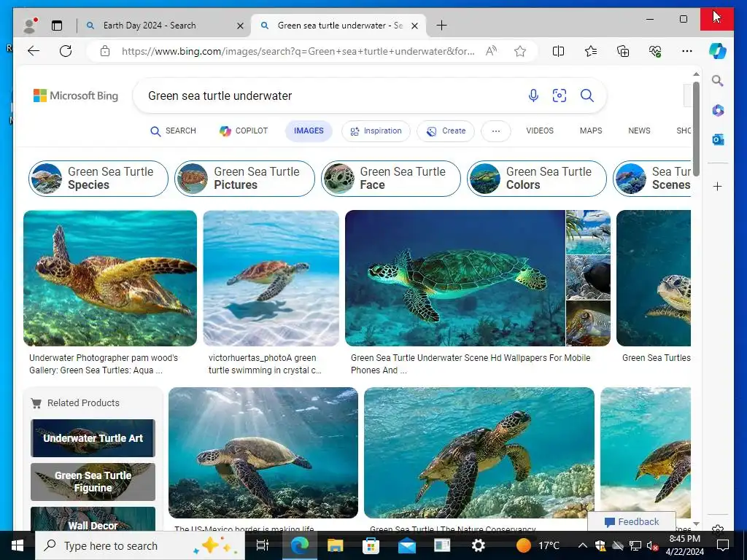Open the Settings and more ellipsis menu
The image size is (747, 560).
click(687, 51)
